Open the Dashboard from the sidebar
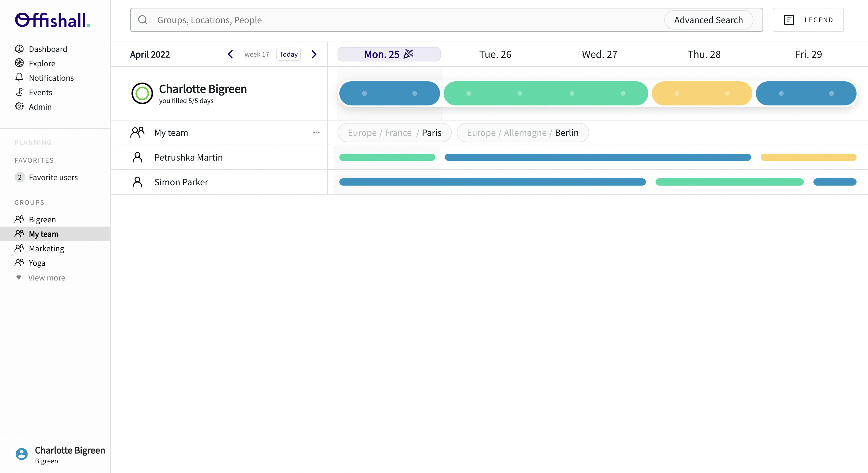This screenshot has width=868, height=473. click(x=20, y=49)
